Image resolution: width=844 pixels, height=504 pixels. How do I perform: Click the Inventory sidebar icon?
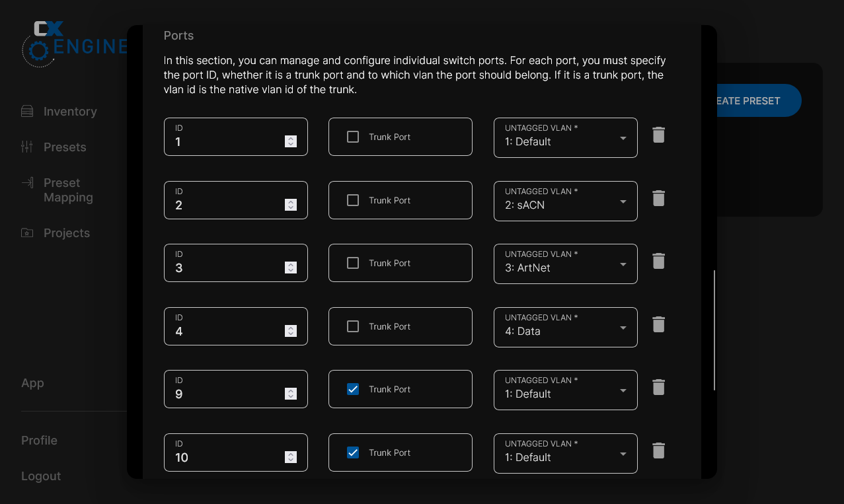tap(27, 111)
